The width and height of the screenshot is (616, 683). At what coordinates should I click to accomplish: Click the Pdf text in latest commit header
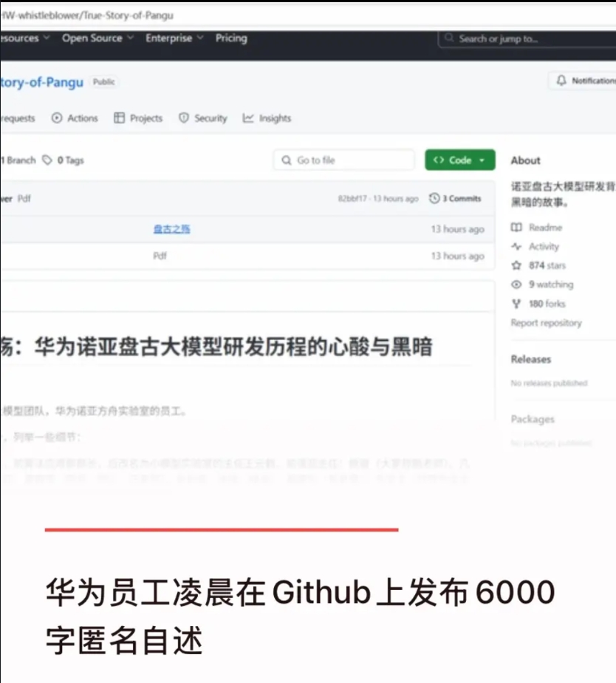pyautogui.click(x=24, y=199)
